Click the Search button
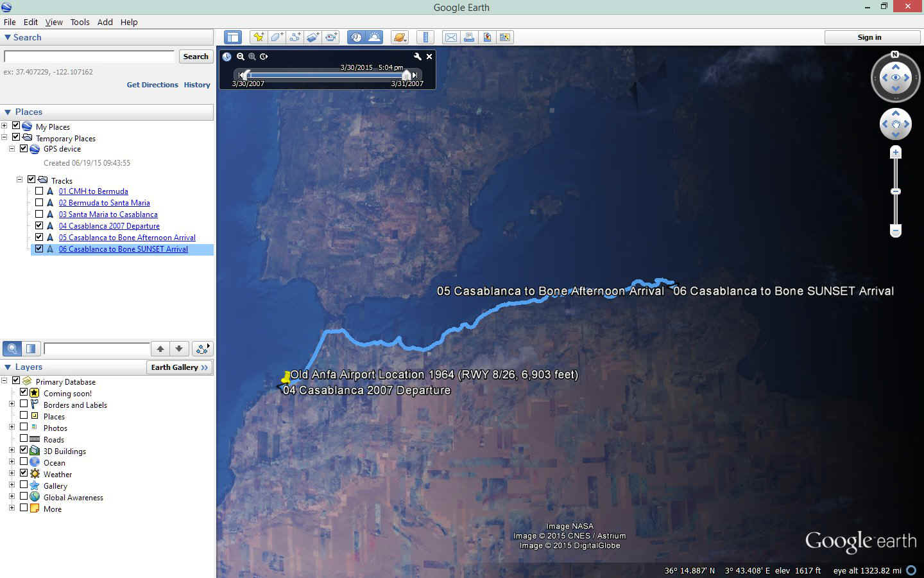This screenshot has height=578, width=924. pyautogui.click(x=196, y=57)
